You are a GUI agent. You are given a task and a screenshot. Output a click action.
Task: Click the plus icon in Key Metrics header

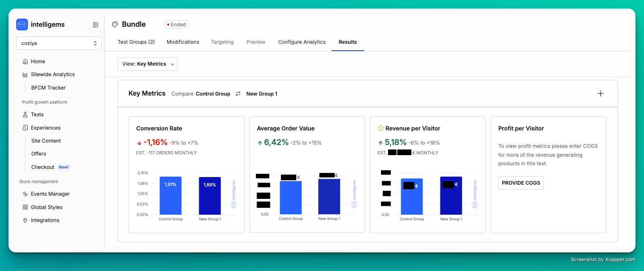(x=600, y=94)
